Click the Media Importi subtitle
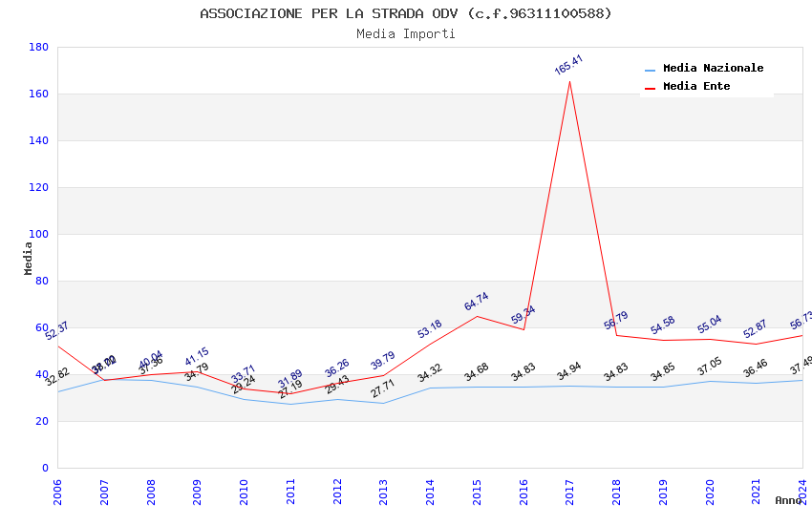 [405, 33]
